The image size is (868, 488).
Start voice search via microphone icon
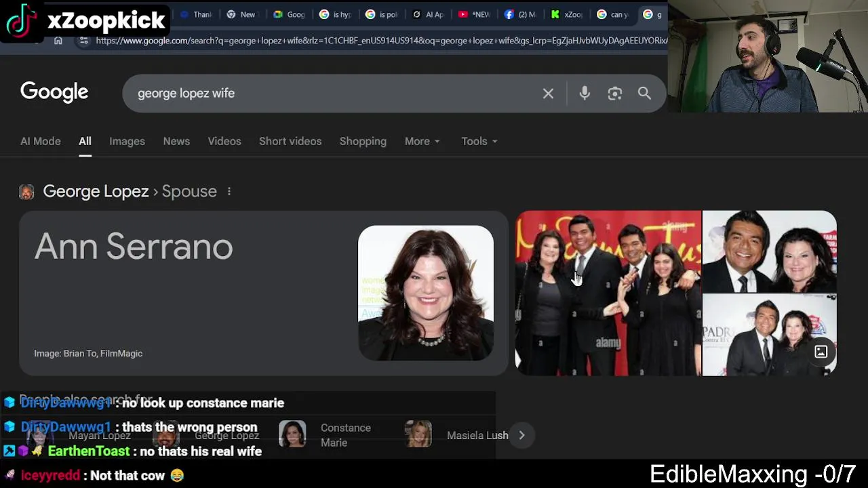point(585,94)
